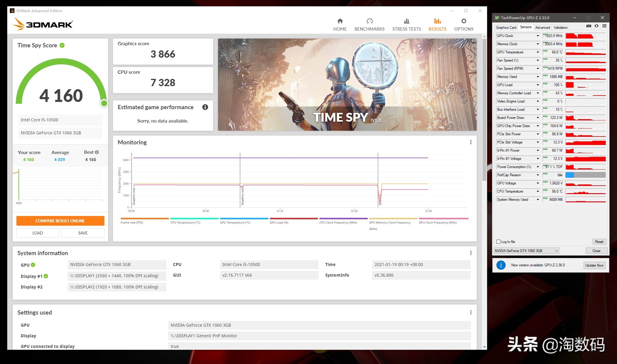The width and height of the screenshot is (617, 364).
Task: Click the Frame rate (FPS) orange legend swatch
Action: pos(145,218)
